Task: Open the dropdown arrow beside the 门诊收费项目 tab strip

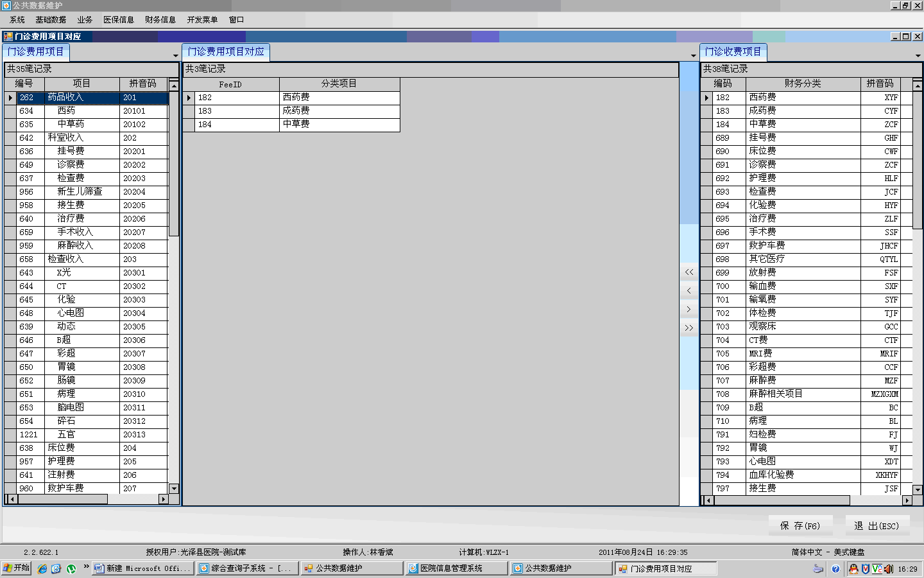Action: pyautogui.click(x=918, y=55)
